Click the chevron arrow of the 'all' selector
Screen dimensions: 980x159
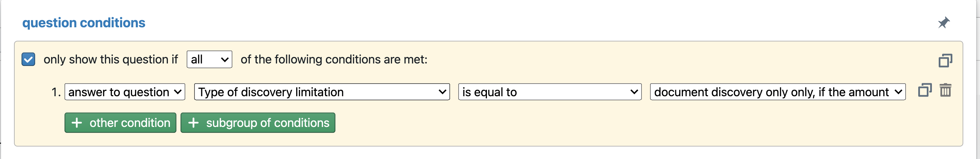point(225,60)
